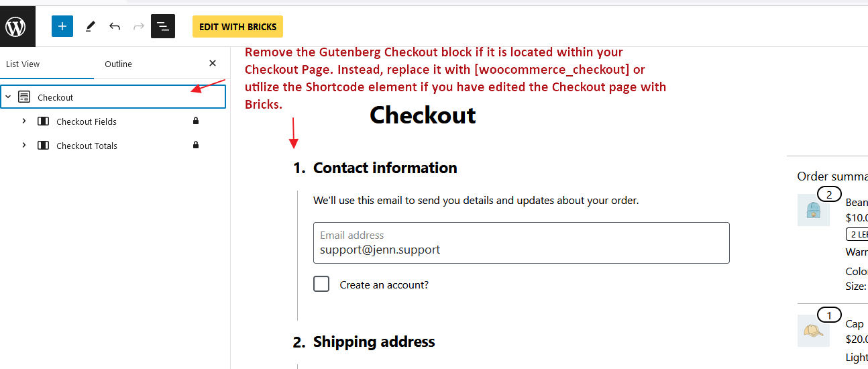Click the Undo arrow icon

[x=115, y=26]
